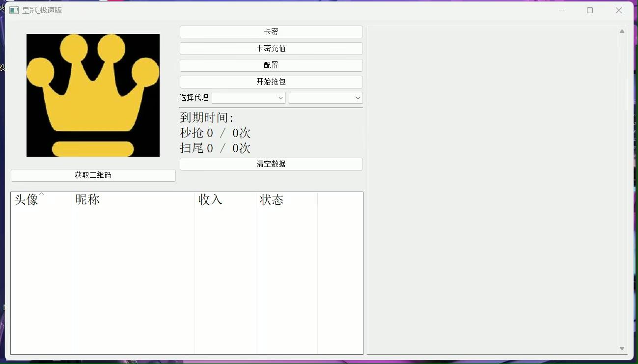The width and height of the screenshot is (638, 364).
Task: Click the 收入 column header
Action: (210, 199)
